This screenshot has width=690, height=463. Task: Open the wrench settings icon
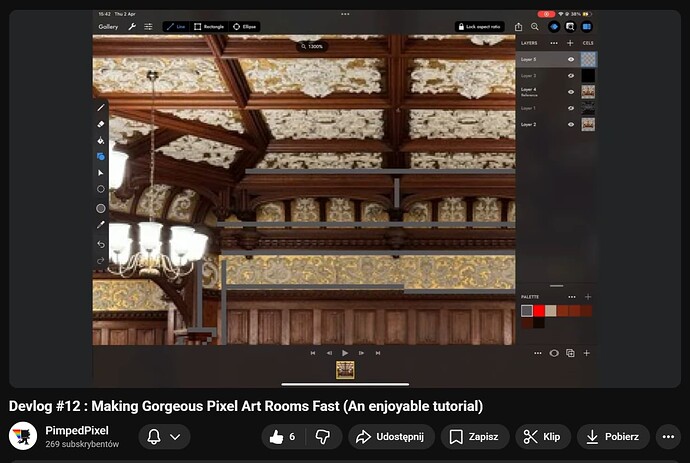coord(131,27)
